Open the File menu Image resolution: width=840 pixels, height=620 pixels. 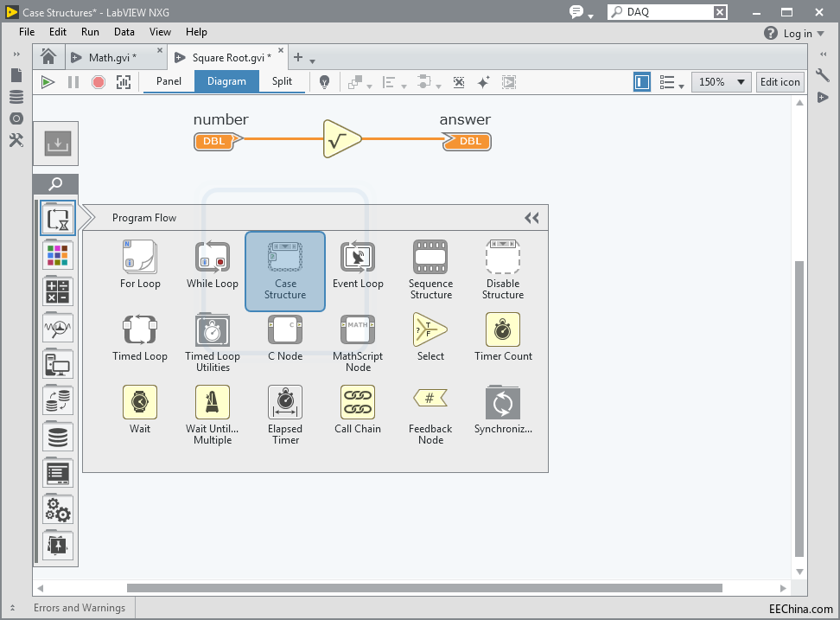pos(27,32)
